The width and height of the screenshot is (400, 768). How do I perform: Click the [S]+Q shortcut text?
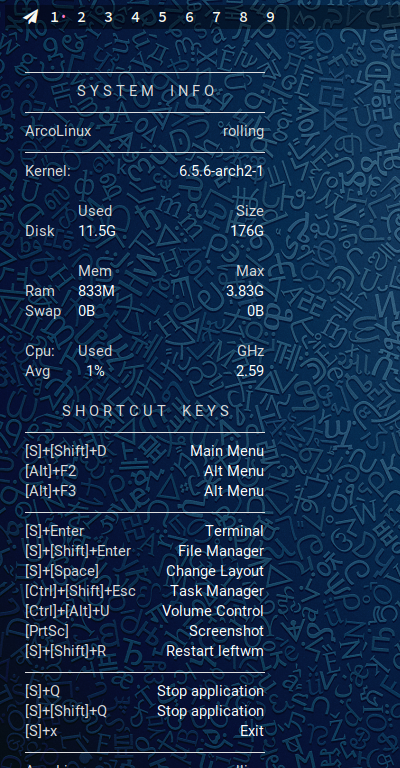click(x=43, y=691)
